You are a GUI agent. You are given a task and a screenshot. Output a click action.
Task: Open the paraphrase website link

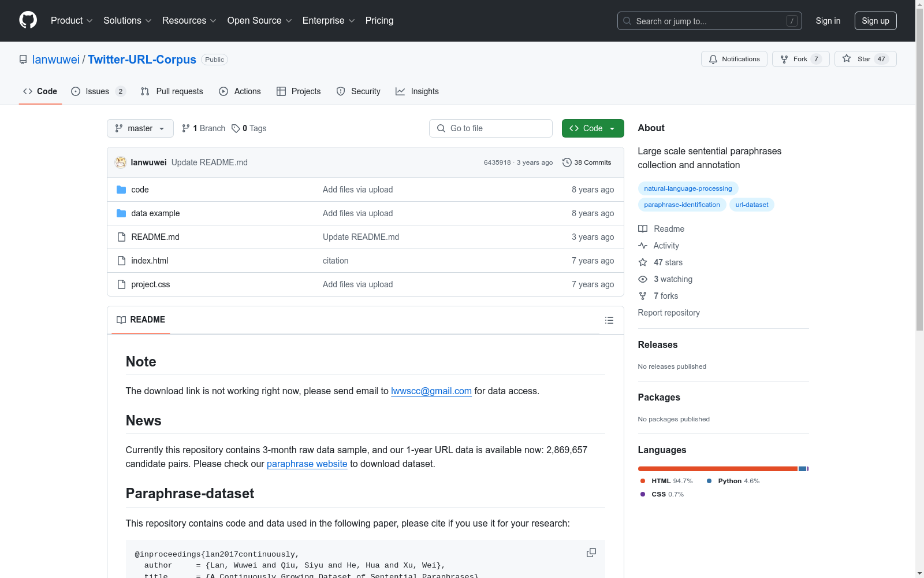(x=307, y=464)
